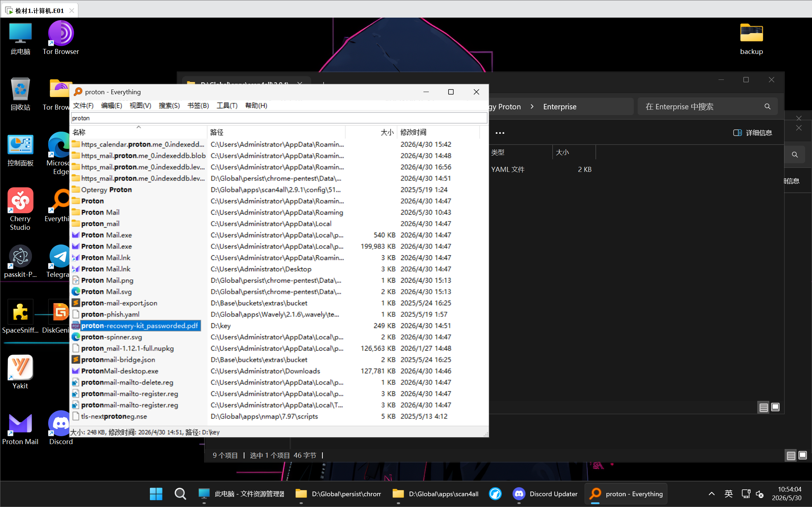Launch Yakit desktop shortcut

pyautogui.click(x=20, y=372)
